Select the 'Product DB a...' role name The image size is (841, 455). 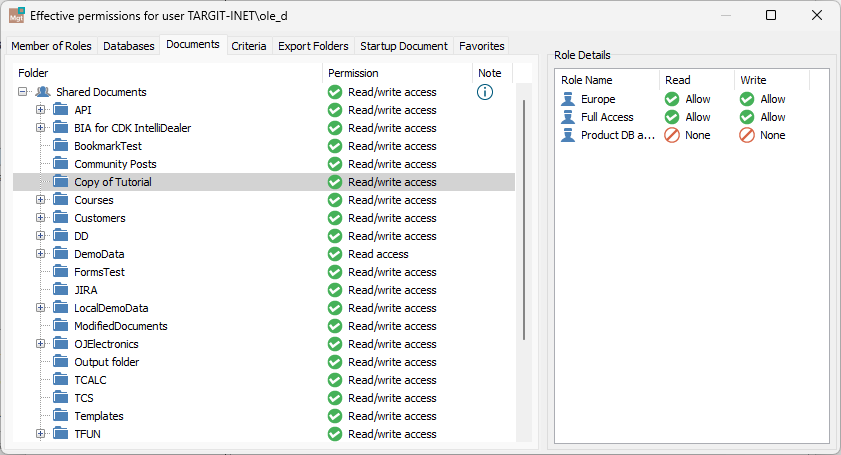click(x=618, y=135)
